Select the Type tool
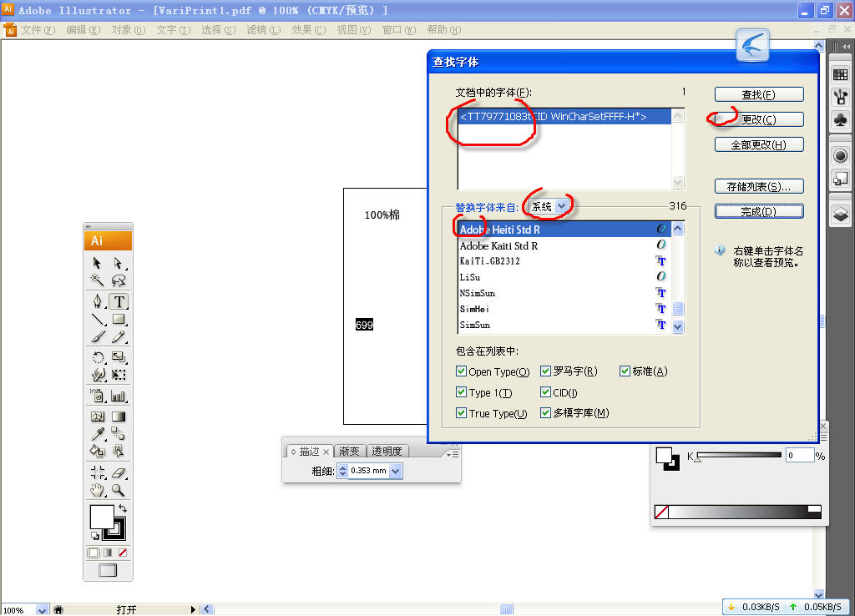The height and width of the screenshot is (616, 855). tap(119, 301)
